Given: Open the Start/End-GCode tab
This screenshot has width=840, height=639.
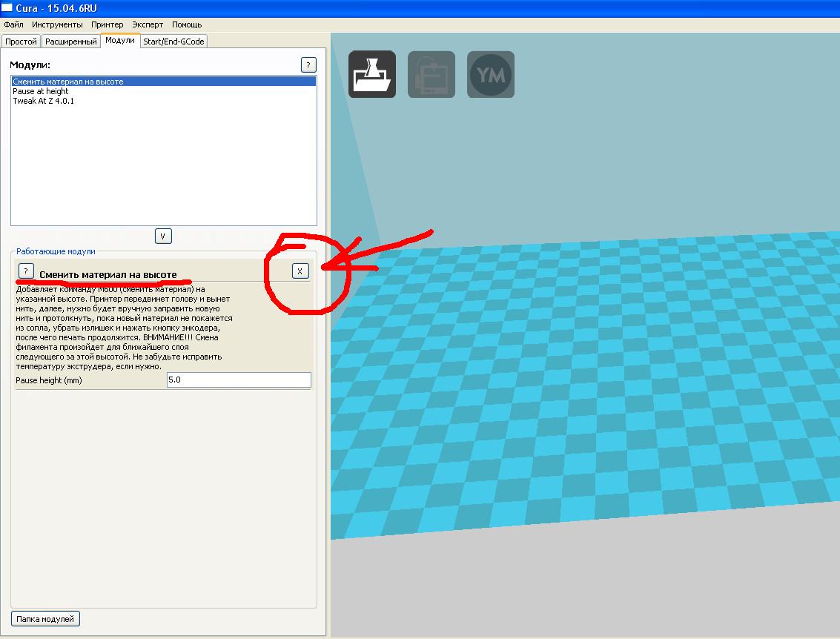Looking at the screenshot, I should 173,42.
